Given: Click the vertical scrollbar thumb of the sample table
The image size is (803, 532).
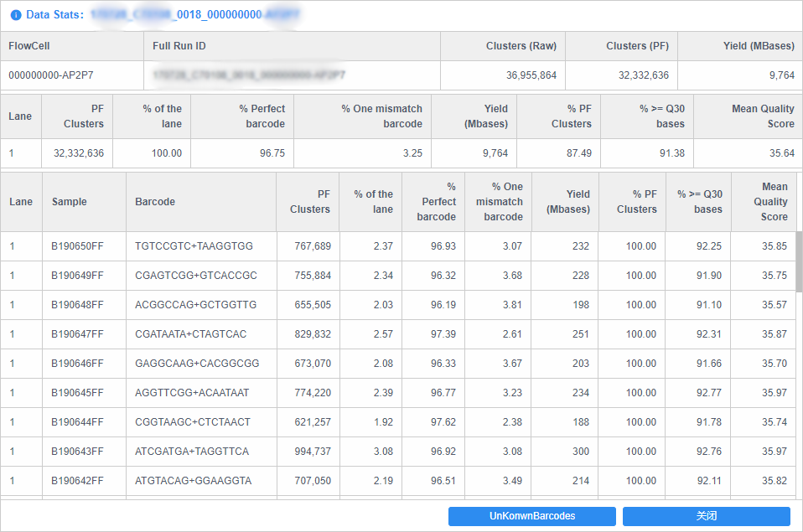Looking at the screenshot, I should click(799, 261).
